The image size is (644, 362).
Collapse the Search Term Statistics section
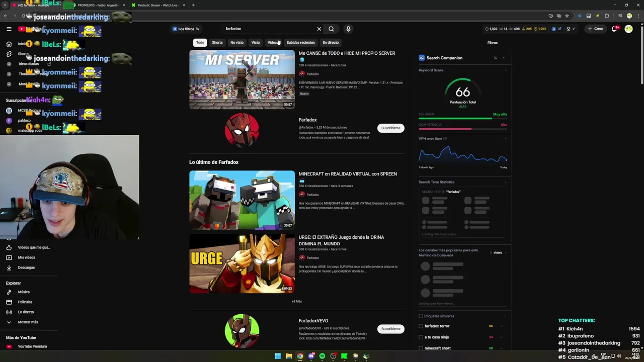point(505,182)
